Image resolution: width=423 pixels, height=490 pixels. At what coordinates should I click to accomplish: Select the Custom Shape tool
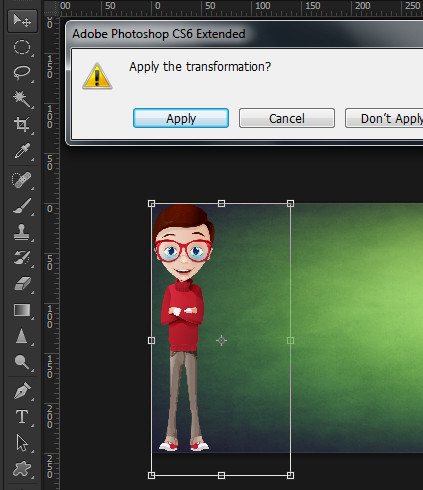(22, 469)
